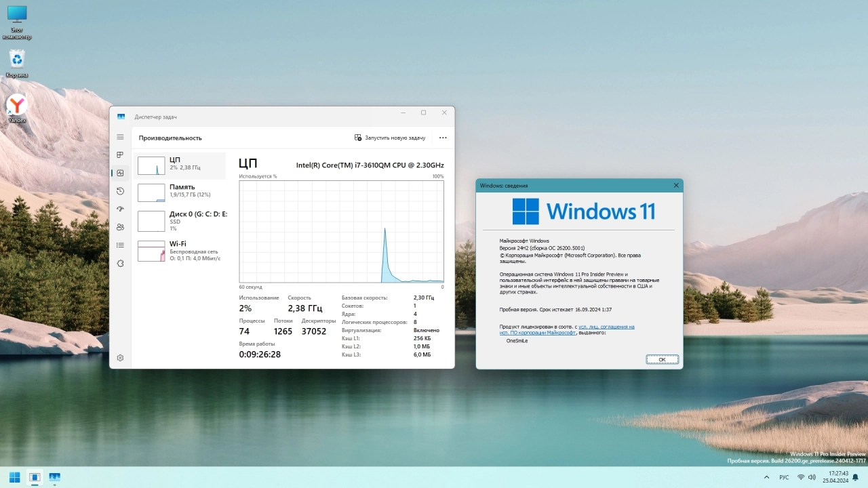The width and height of the screenshot is (868, 488).
Task: Click the Windows 11 logo in about dialog
Action: (x=584, y=211)
